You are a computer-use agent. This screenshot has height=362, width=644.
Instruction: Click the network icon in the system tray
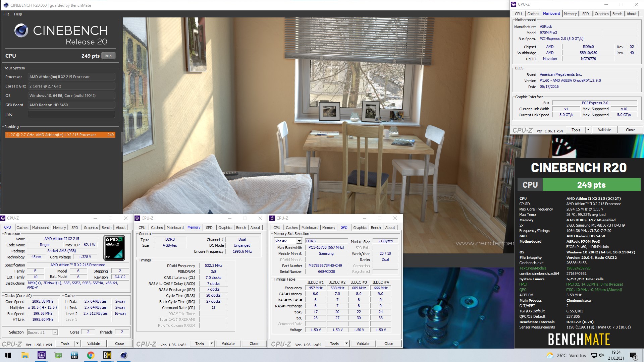[x=594, y=355]
